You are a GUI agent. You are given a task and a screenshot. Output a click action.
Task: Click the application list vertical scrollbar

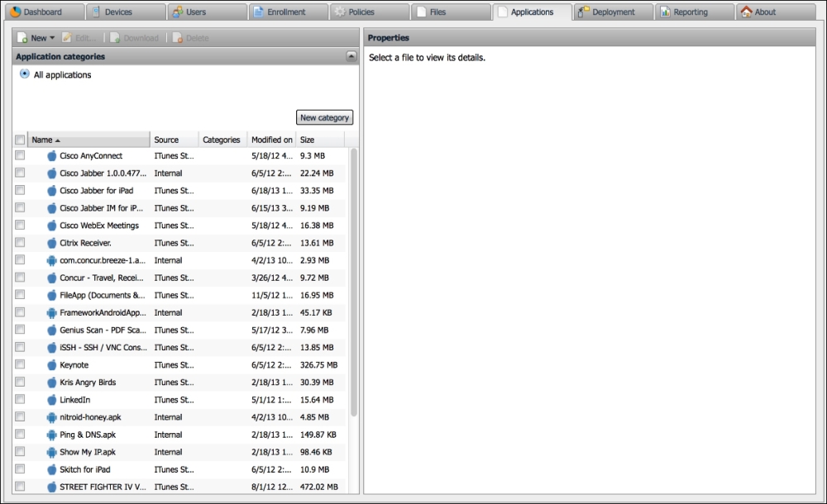353,282
